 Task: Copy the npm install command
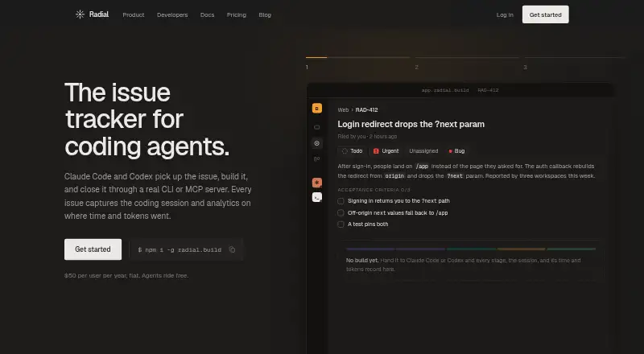pos(232,249)
